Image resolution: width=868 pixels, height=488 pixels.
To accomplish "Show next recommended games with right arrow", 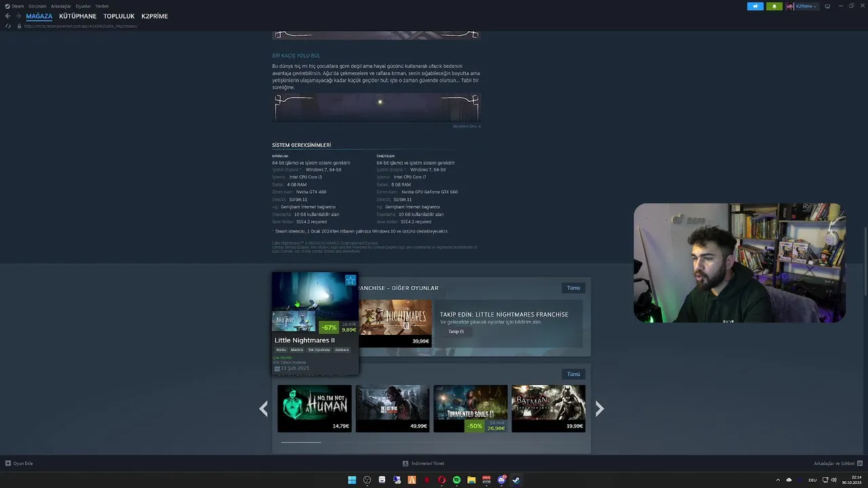I will click(599, 408).
